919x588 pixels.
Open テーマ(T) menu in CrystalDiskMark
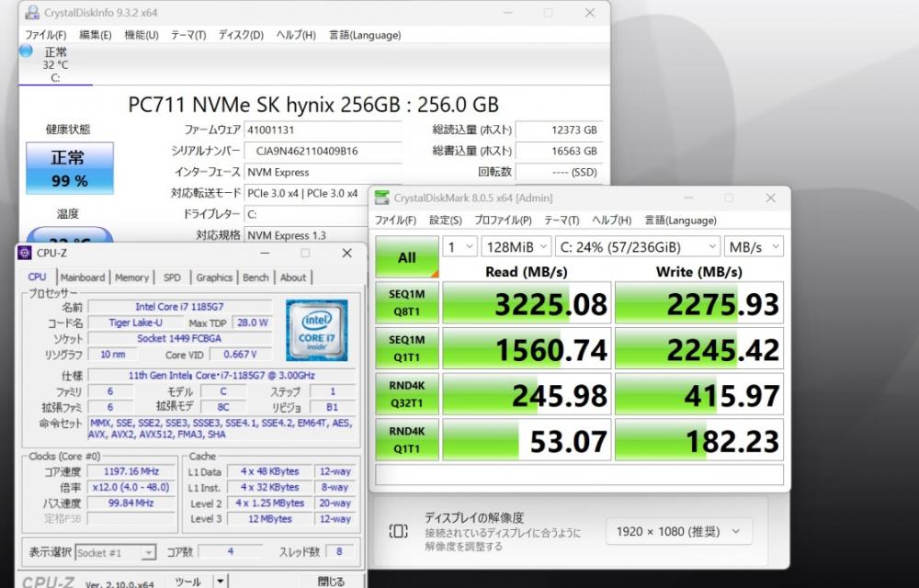tap(562, 220)
